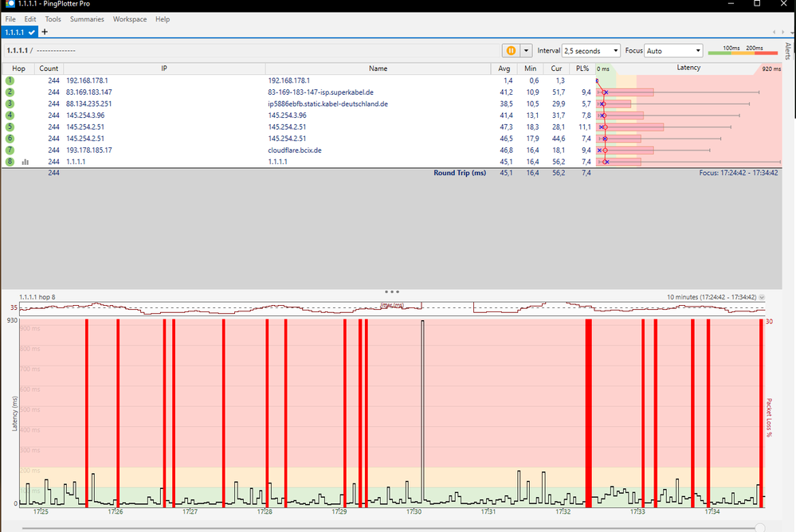Click the hop 8 current latency 56,2

coord(559,162)
